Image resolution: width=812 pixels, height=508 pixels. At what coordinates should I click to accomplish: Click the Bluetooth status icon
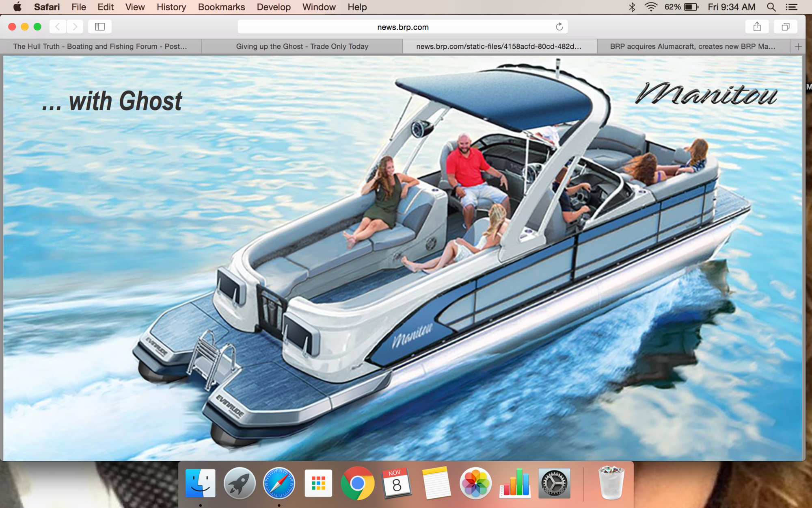pos(632,7)
